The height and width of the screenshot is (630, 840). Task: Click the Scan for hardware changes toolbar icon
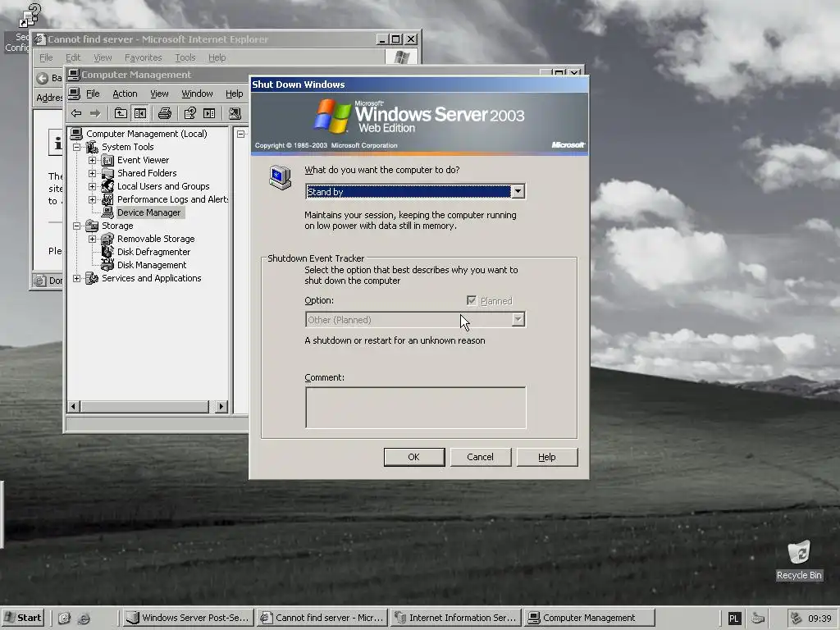[235, 113]
